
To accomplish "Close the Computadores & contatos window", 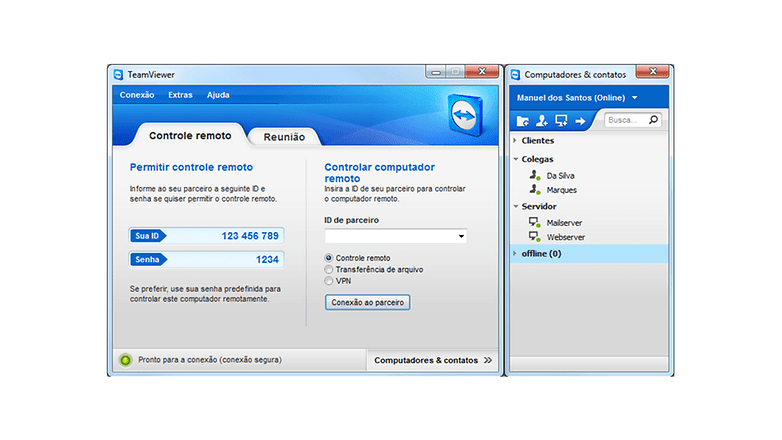I will [652, 71].
